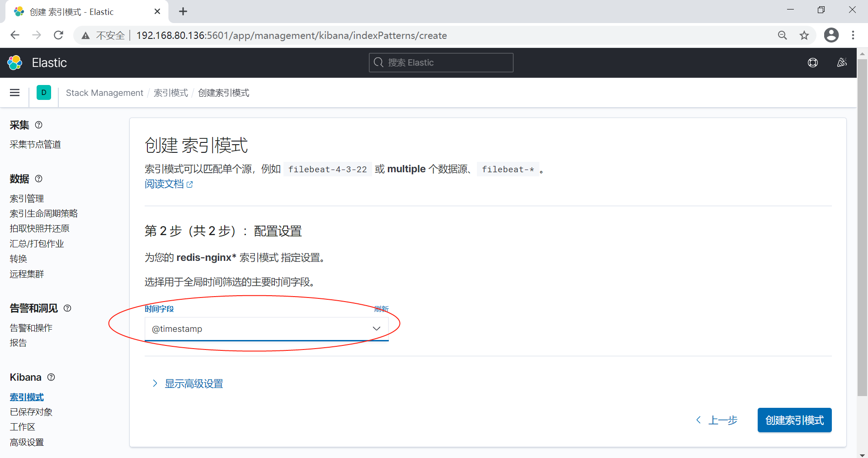Click the help icon beside 告警和洞见
The image size is (868, 458).
(67, 308)
